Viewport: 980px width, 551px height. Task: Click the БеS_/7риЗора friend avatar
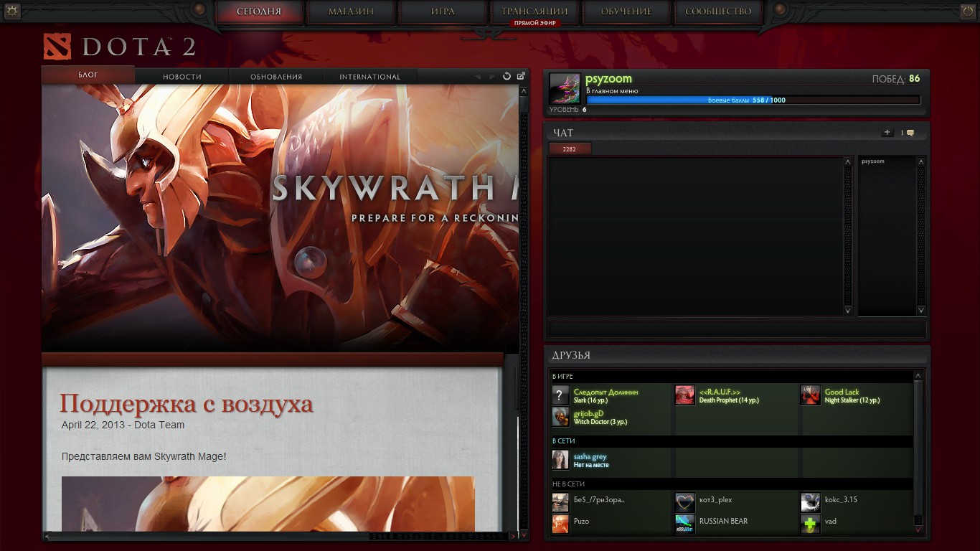click(x=561, y=502)
